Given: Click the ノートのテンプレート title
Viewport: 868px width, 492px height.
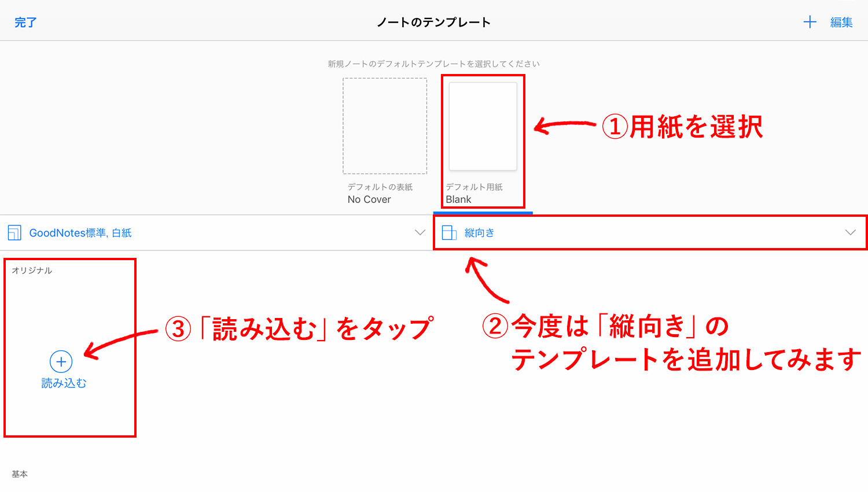Looking at the screenshot, I should pos(433,23).
